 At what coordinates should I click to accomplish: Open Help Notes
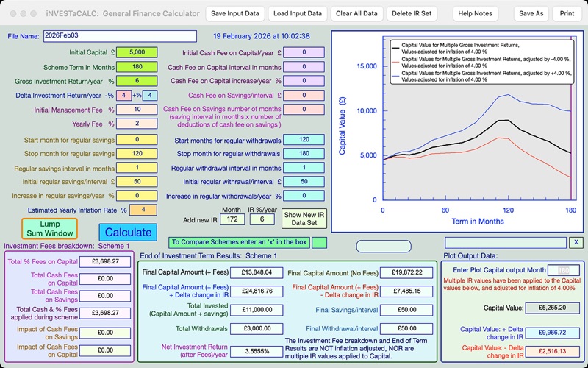point(475,13)
